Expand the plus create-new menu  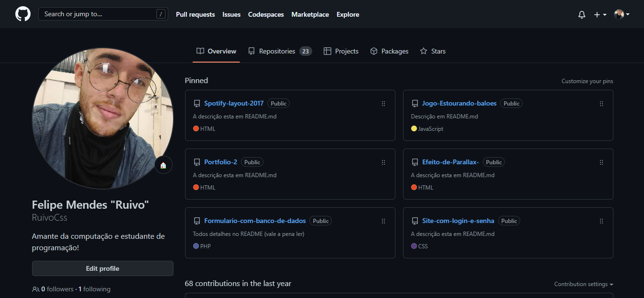[600, 15]
